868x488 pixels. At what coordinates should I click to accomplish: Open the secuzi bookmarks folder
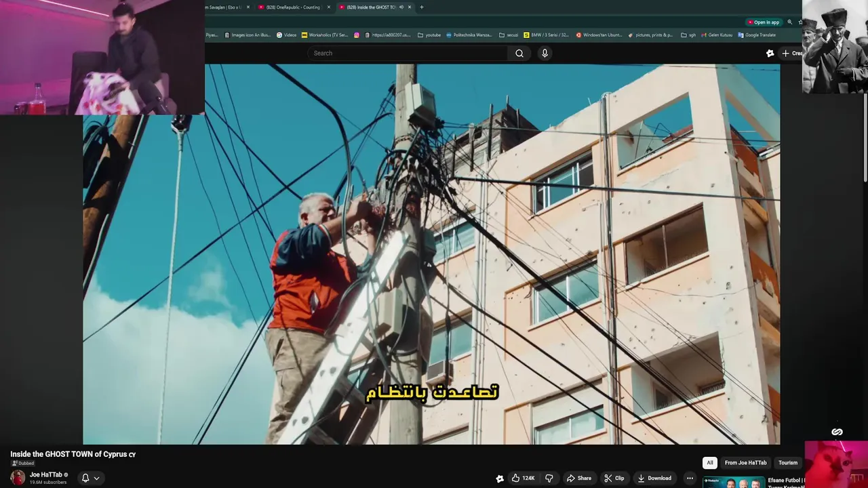pos(509,35)
